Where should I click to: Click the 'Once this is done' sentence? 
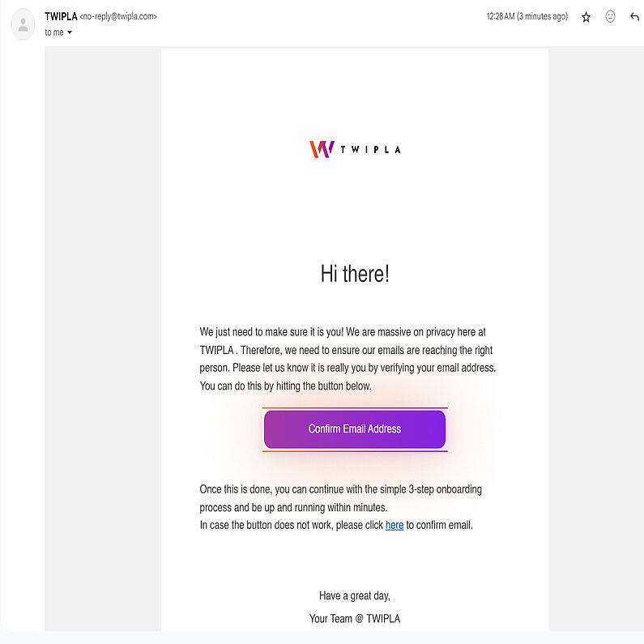(x=340, y=489)
